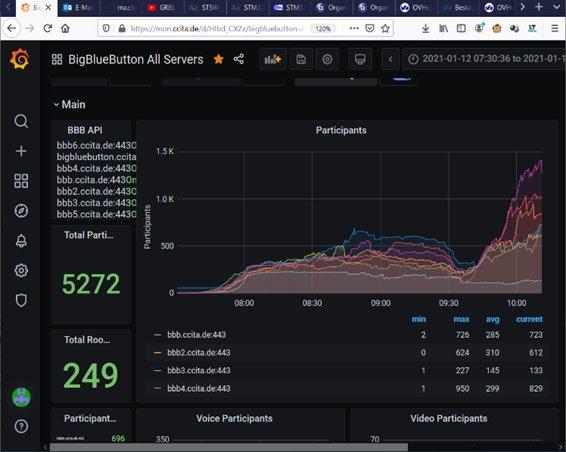
Task: Open Total Rooms panel title menu
Action: pos(87,340)
